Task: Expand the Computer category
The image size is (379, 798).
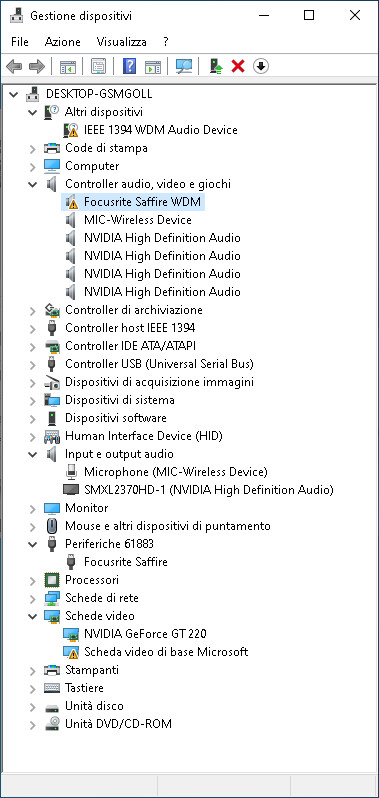Action: 33,166
